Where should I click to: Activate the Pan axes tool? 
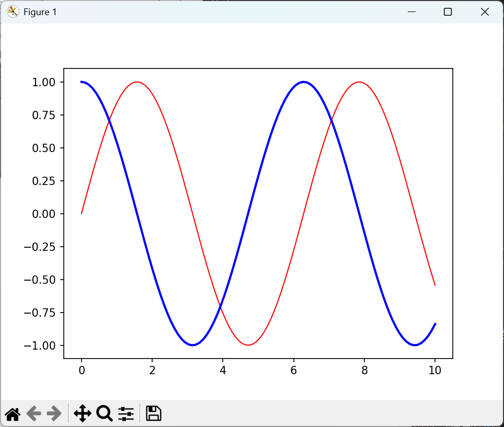tap(83, 414)
